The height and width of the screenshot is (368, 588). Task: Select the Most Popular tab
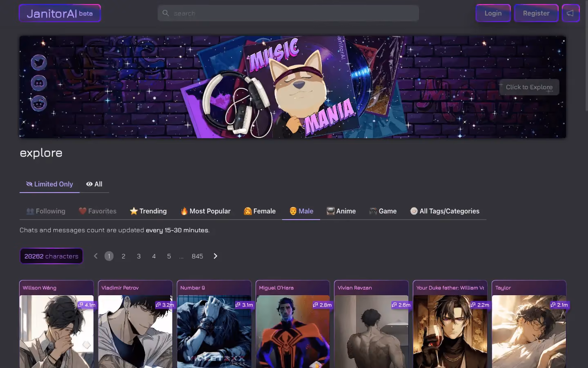[205, 211]
